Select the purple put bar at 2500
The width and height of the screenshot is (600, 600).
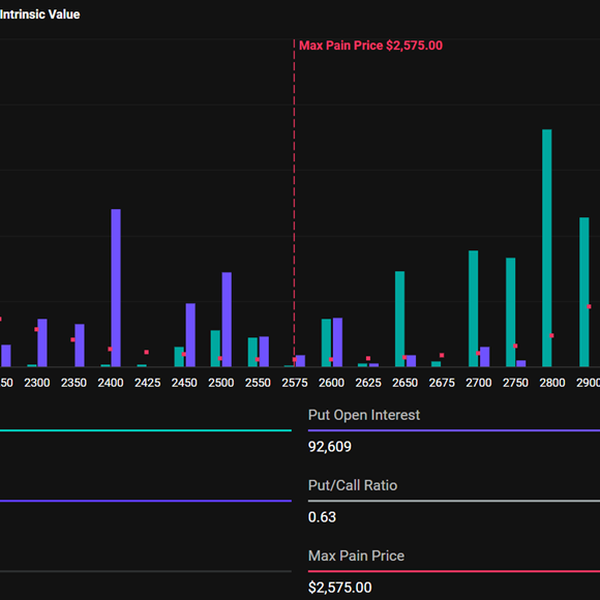coord(227,319)
